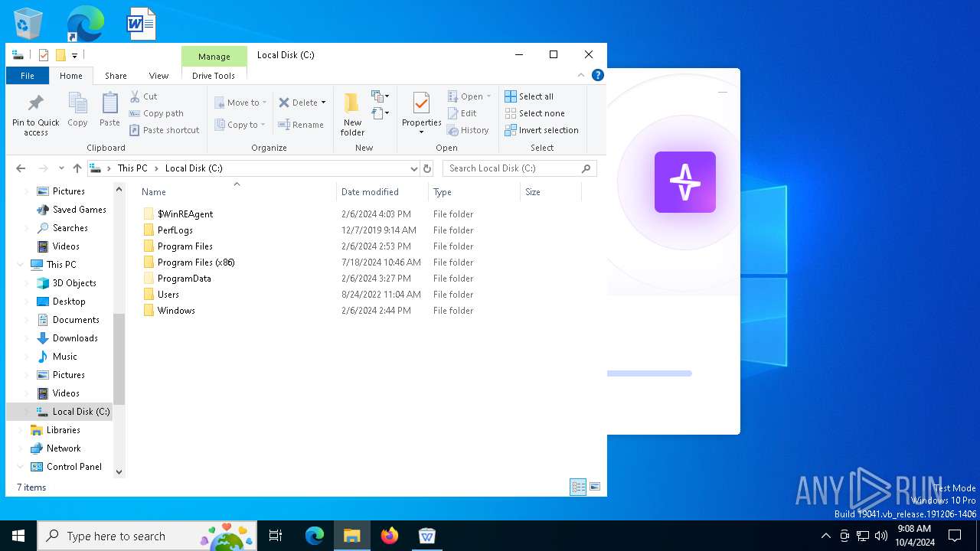The width and height of the screenshot is (980, 551).
Task: Switch to the Share tab
Action: 116,76
